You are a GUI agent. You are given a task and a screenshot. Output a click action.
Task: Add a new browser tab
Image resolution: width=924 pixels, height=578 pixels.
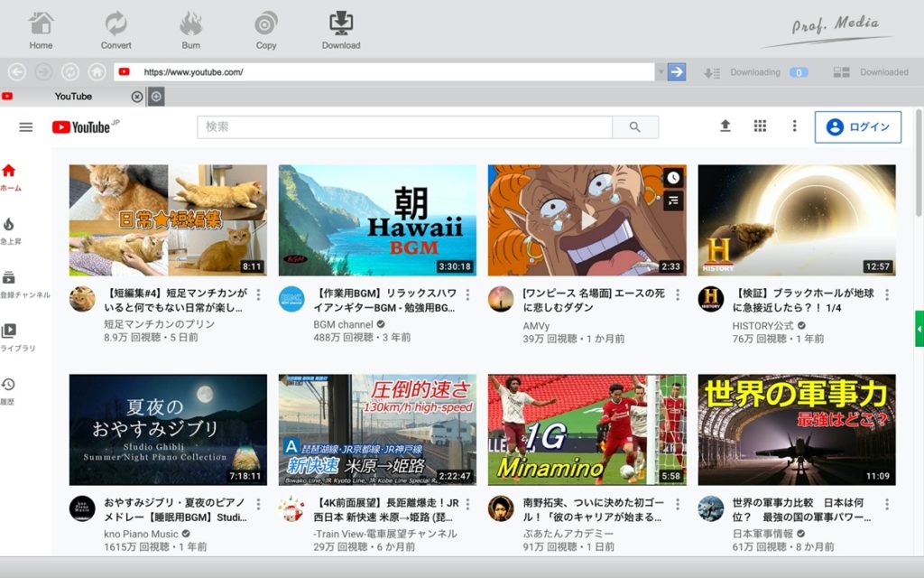[156, 97]
